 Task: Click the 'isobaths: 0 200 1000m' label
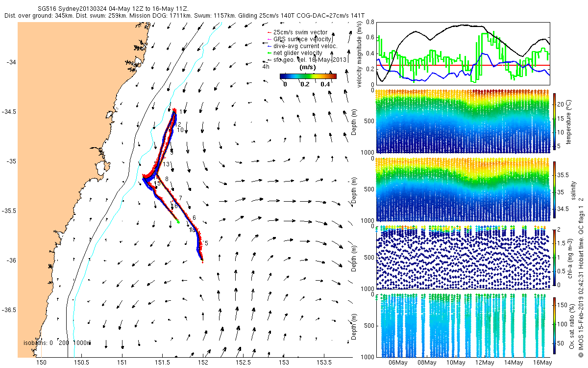click(57, 343)
